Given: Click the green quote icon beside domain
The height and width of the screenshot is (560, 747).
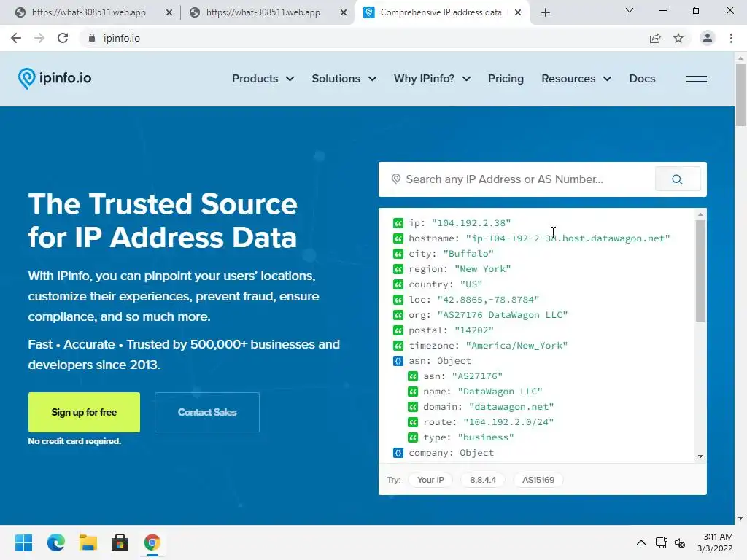Looking at the screenshot, I should [x=413, y=407].
